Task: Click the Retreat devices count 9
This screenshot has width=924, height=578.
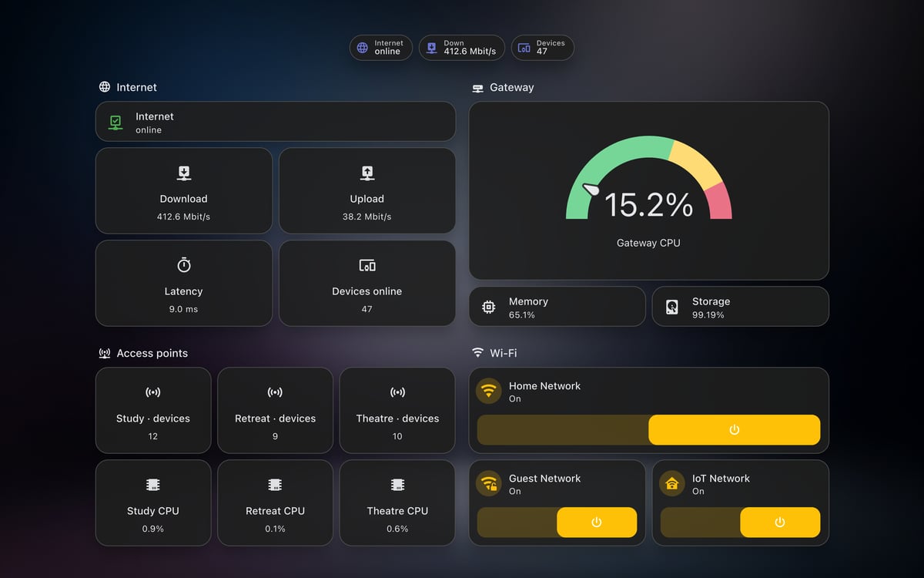Action: [x=275, y=436]
